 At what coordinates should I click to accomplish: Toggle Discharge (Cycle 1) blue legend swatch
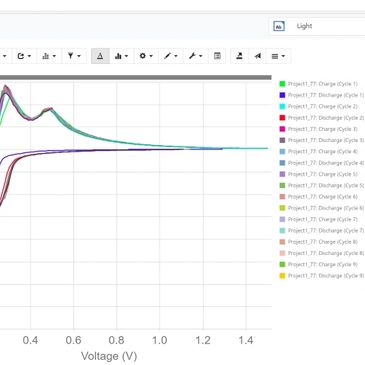point(282,95)
